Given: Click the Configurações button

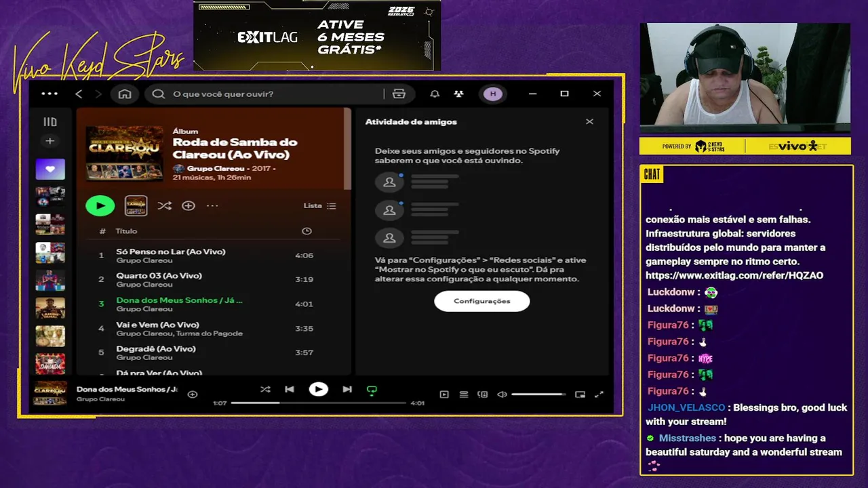Looking at the screenshot, I should click(x=481, y=301).
